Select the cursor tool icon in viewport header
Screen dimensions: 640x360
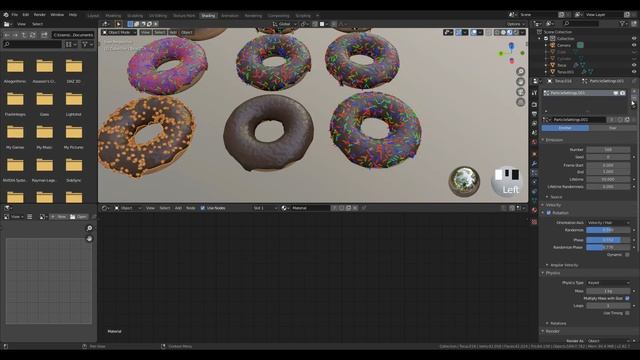tap(118, 24)
